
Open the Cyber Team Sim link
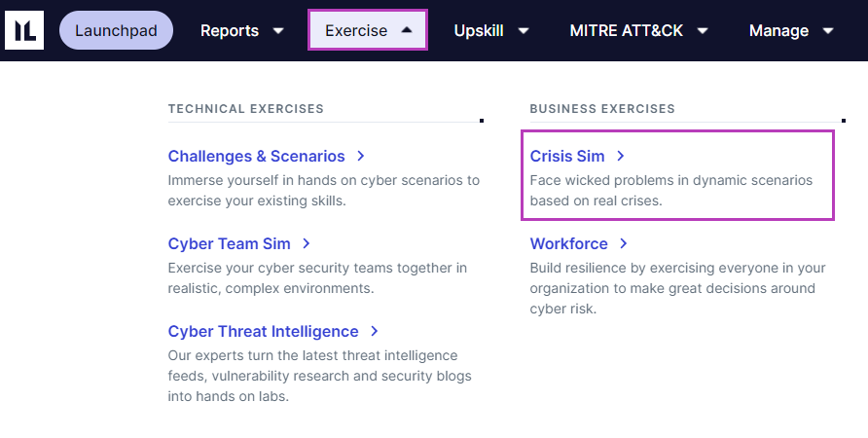229,243
